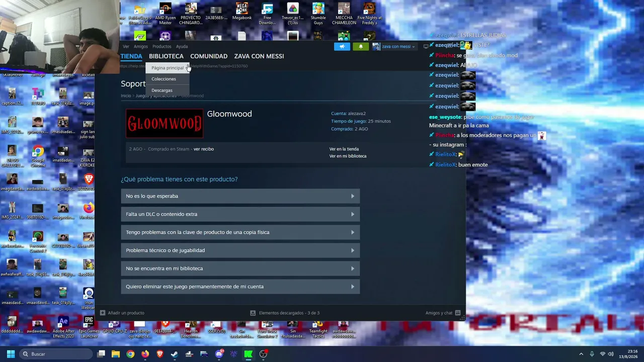Image resolution: width=644 pixels, height=362 pixels.
Task: Open the Teamfight Tactics desktop icon
Action: pyautogui.click(x=318, y=330)
